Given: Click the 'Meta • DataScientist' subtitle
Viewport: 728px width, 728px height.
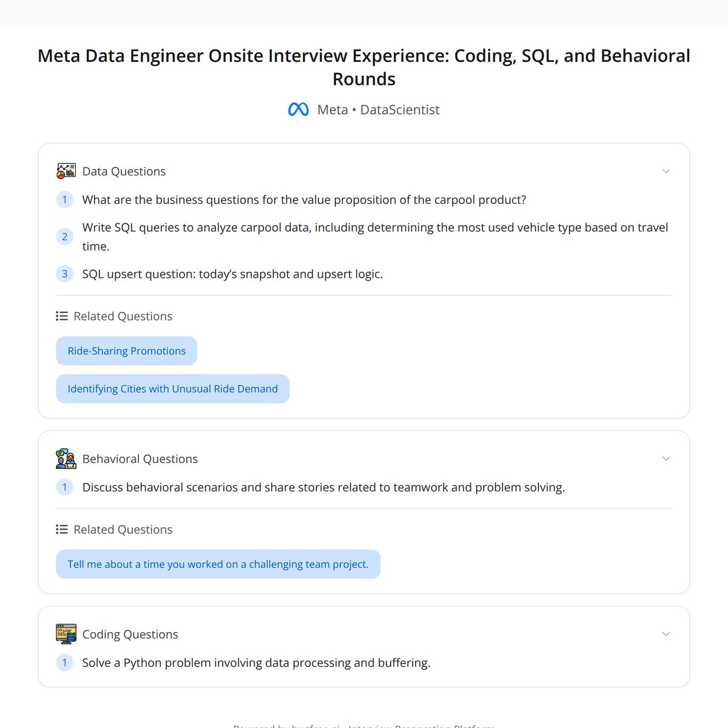Looking at the screenshot, I should tap(379, 110).
